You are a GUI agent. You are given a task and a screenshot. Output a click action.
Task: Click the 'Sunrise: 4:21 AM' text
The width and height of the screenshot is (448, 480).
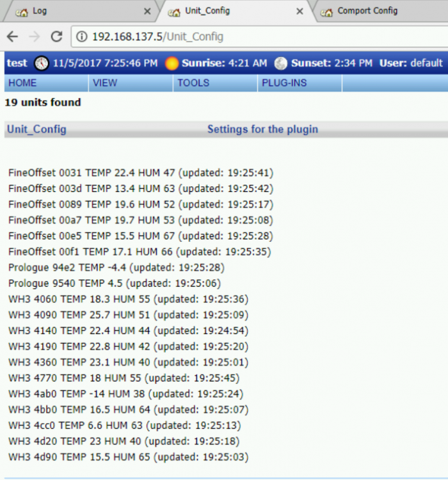(225, 63)
